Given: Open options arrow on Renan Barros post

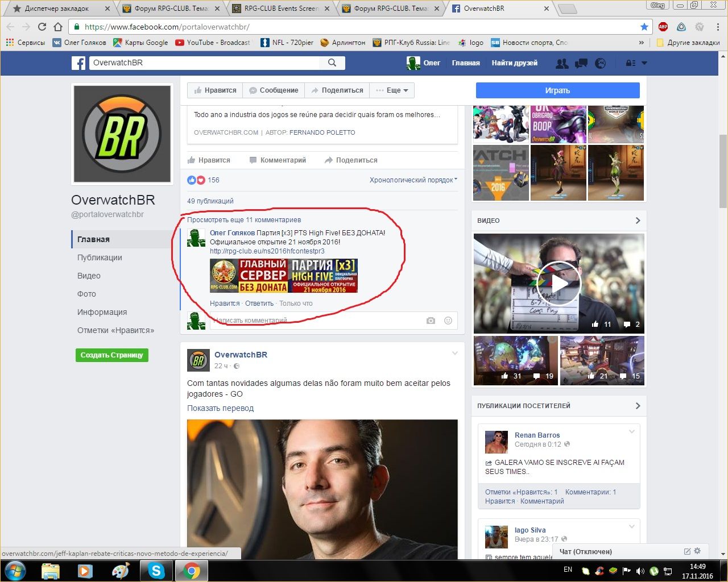Looking at the screenshot, I should (631, 431).
